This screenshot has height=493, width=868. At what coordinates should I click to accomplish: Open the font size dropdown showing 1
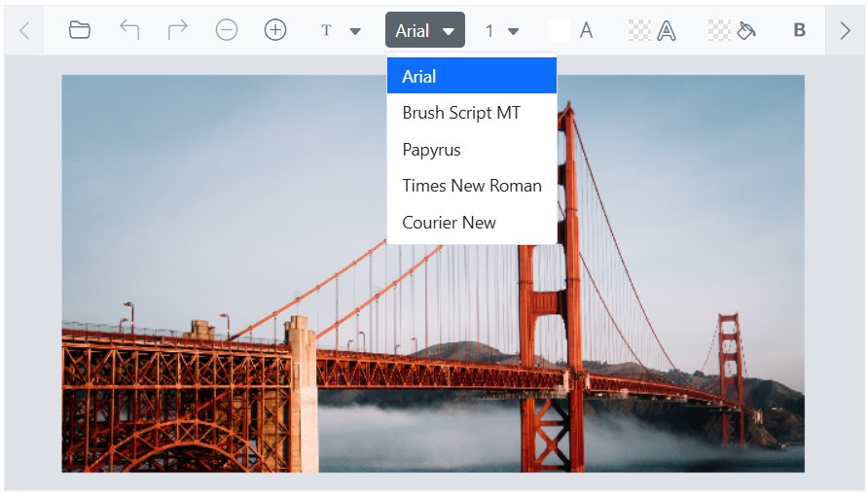(501, 30)
